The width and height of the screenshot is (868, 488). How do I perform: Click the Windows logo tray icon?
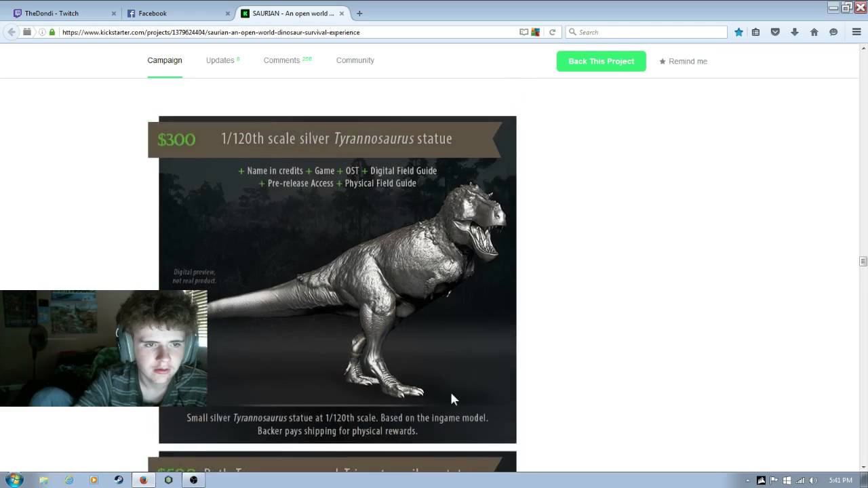coord(787,481)
